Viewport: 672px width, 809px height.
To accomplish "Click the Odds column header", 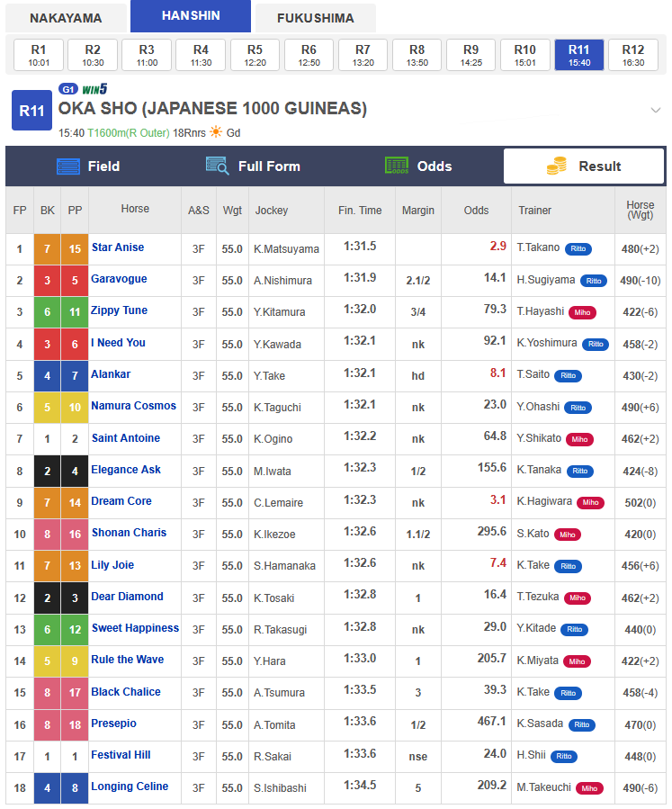I will click(476, 210).
